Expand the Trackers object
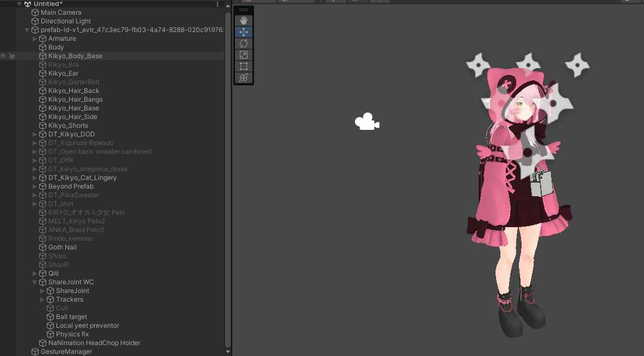The height and width of the screenshot is (356, 644). 42,299
